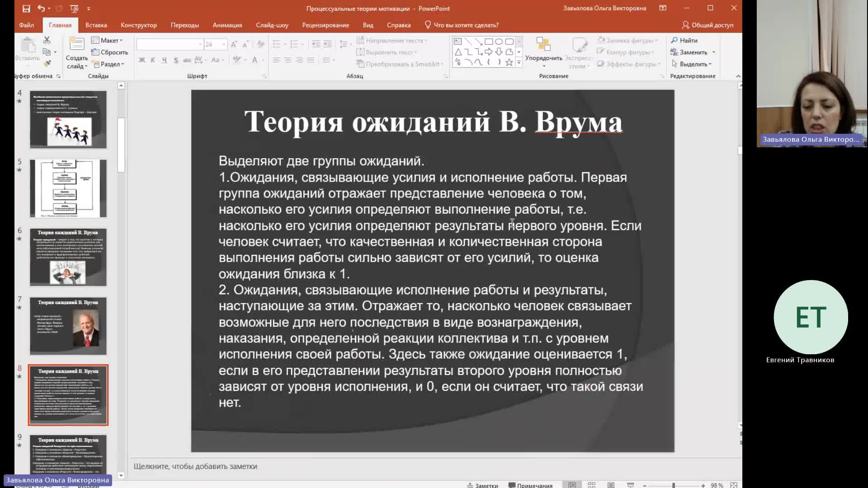The image size is (868, 488).
Task: Switch to reading view icon
Action: pos(611,485)
